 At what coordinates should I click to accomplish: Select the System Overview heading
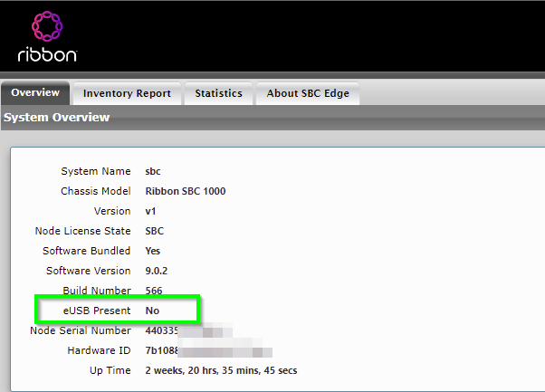[x=57, y=118]
